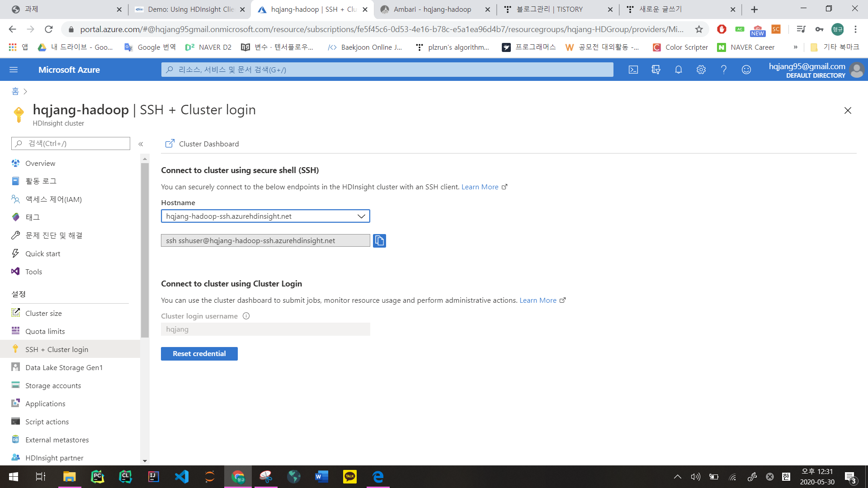The image size is (868, 488).
Task: Click the Reset credential button
Action: click(x=199, y=353)
